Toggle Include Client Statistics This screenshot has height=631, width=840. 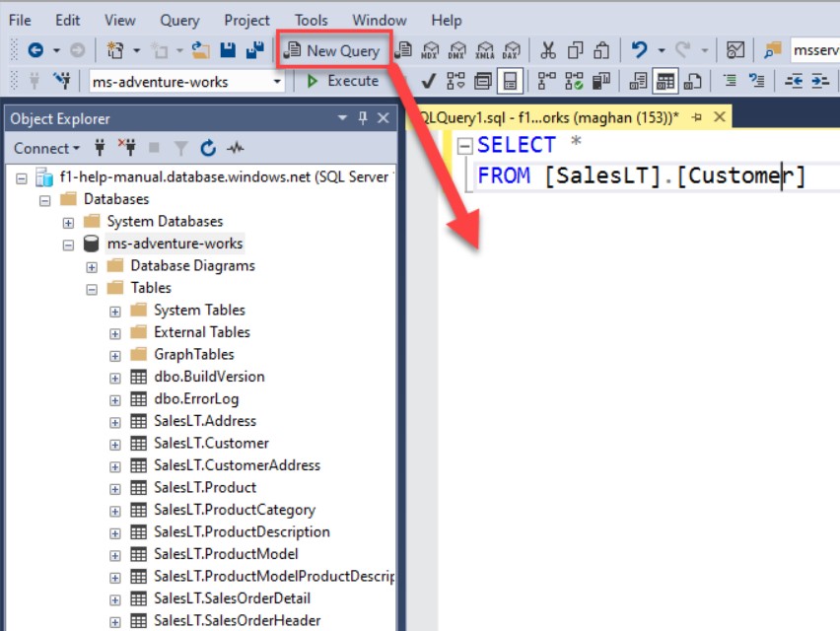(601, 82)
